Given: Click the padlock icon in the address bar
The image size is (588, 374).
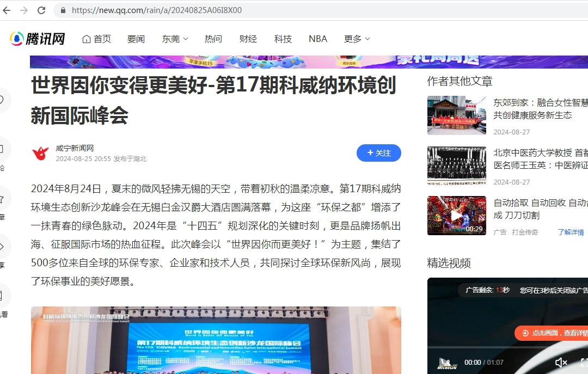Looking at the screenshot, I should (63, 10).
